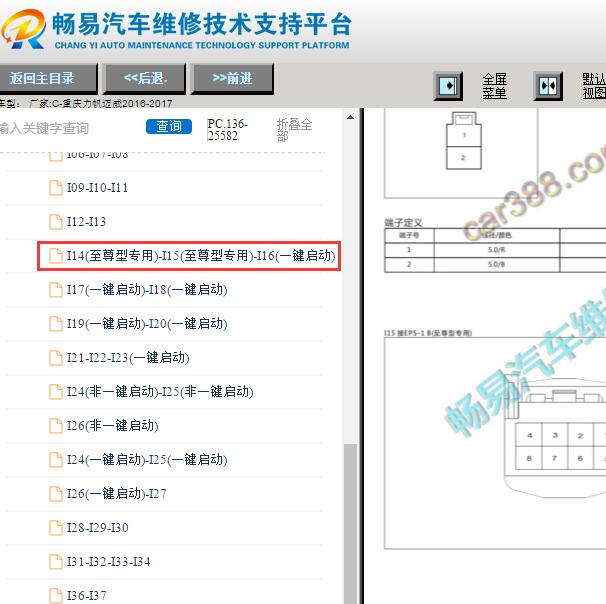Click the full-screen menu arrow icon
The image size is (606, 604).
[448, 86]
